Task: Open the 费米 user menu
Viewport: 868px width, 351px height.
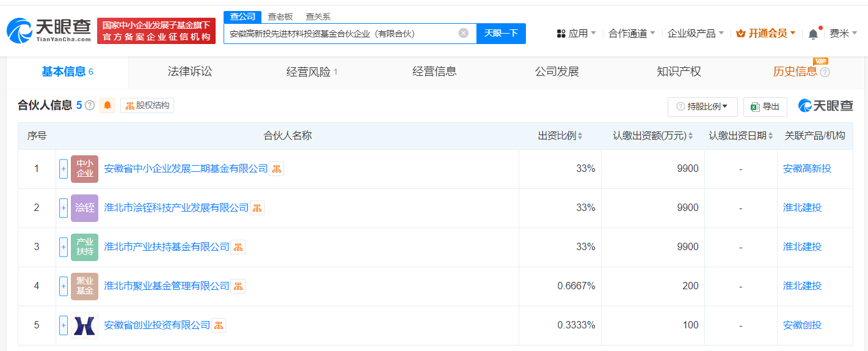Action: 844,34
